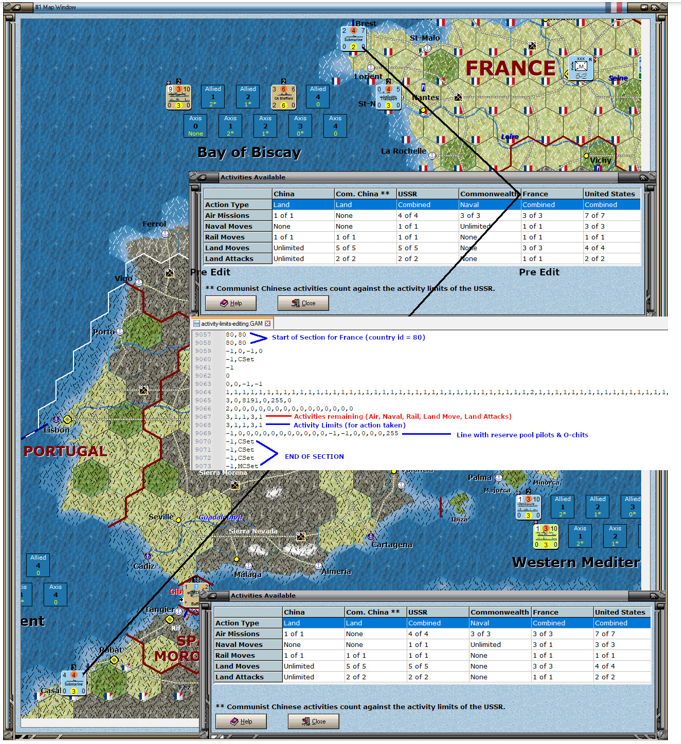Click Bay of Biscay Axis 4 section box
Viewport: 681px width, 744px height.
click(335, 126)
